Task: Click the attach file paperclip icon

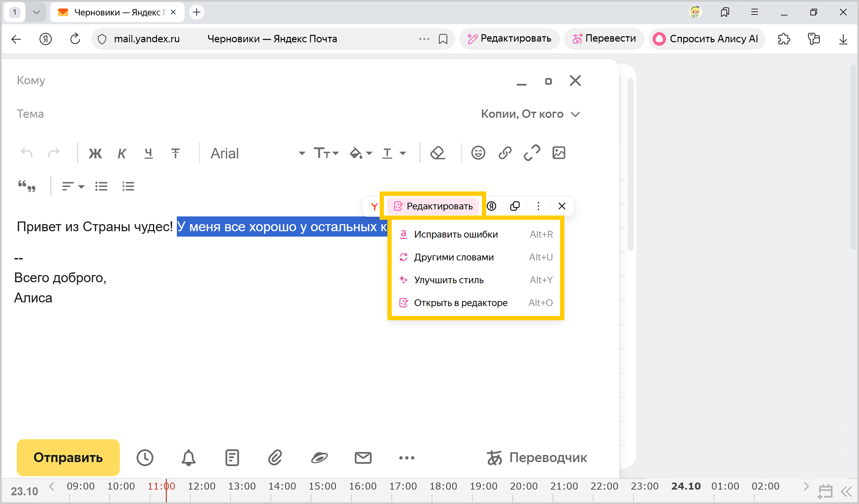Action: tap(275, 458)
